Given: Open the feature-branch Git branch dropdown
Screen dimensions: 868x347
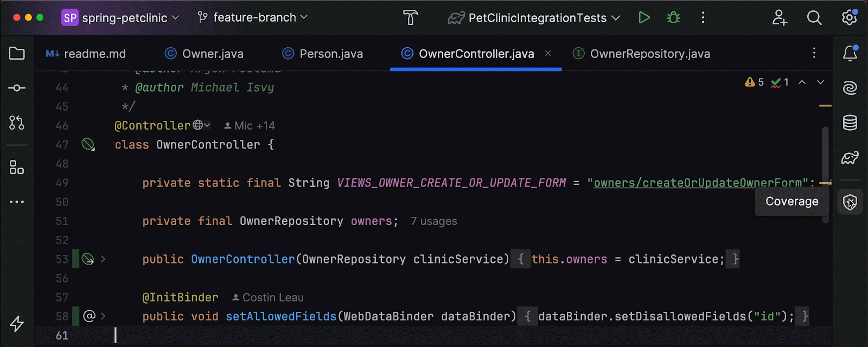Looking at the screenshot, I should (x=253, y=18).
